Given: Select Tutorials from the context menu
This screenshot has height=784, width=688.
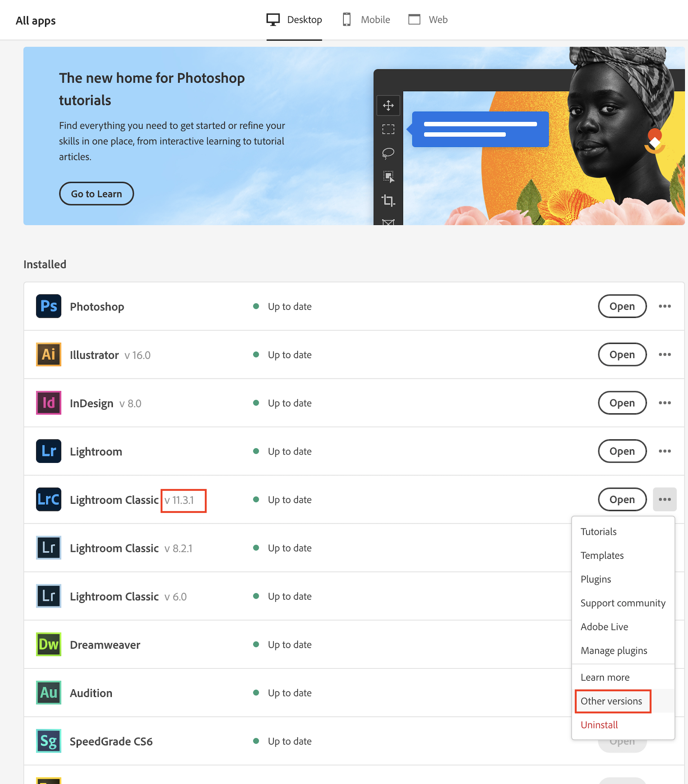Looking at the screenshot, I should pos(623,532).
